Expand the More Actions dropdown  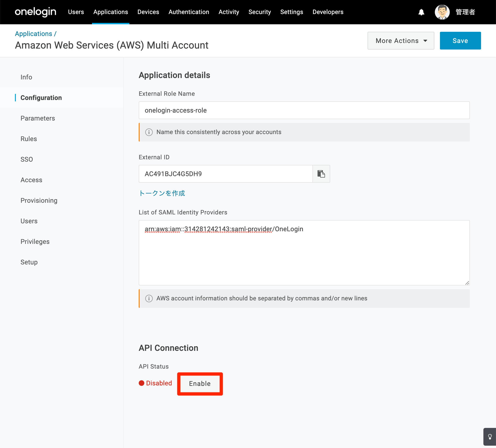pos(401,41)
